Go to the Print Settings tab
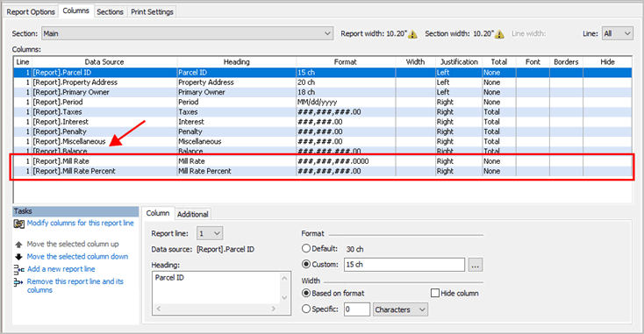The image size is (644, 334). point(152,12)
